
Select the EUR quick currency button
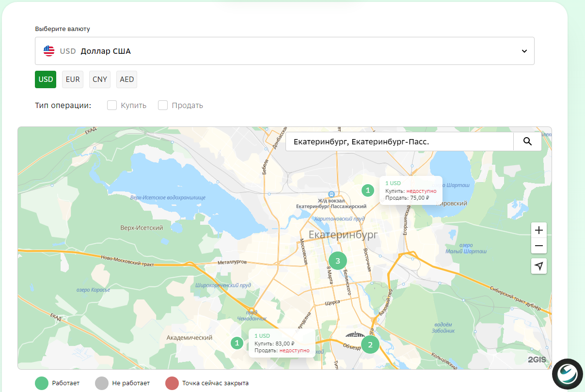pos(73,79)
